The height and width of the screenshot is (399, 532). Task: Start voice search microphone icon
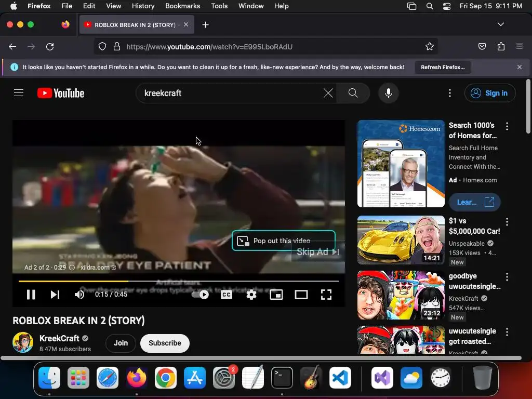coord(389,93)
